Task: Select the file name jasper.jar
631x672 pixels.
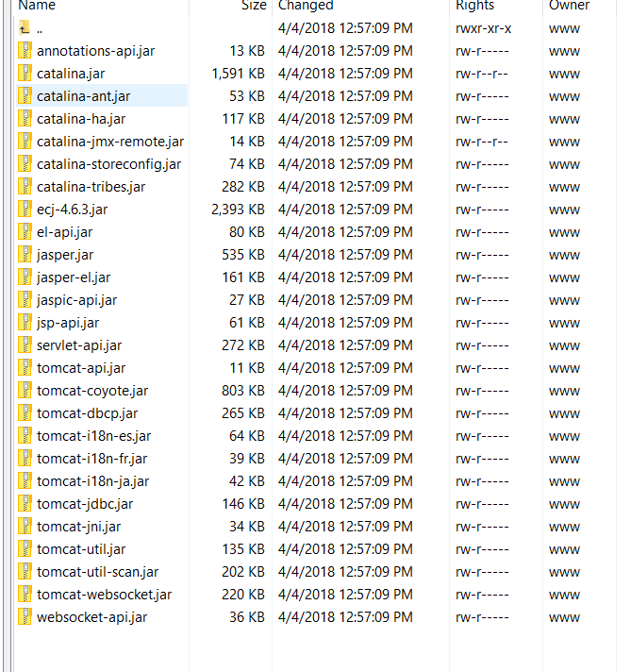Action: (x=65, y=255)
